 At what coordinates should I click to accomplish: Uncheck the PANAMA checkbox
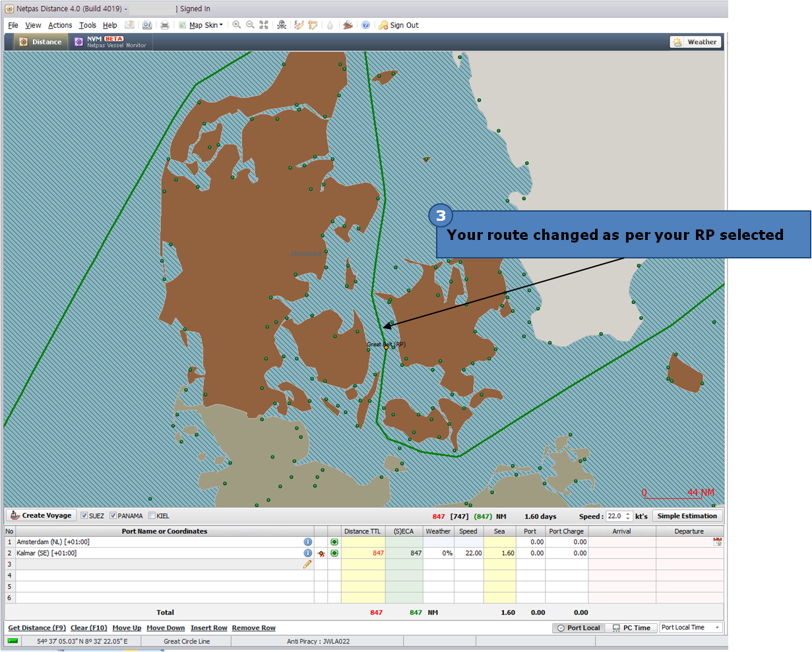point(113,516)
